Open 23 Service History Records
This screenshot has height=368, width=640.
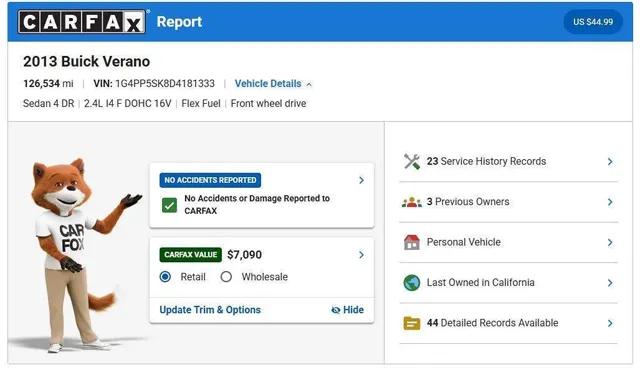(508, 162)
